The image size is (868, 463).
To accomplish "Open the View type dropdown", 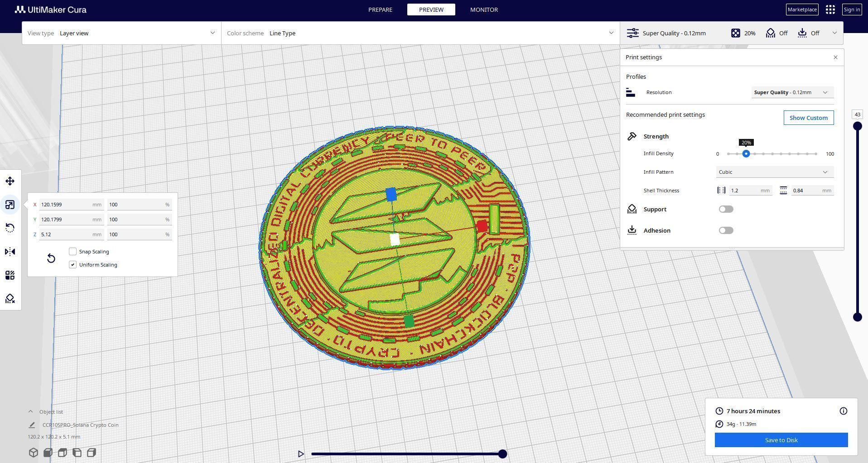I will coord(121,33).
